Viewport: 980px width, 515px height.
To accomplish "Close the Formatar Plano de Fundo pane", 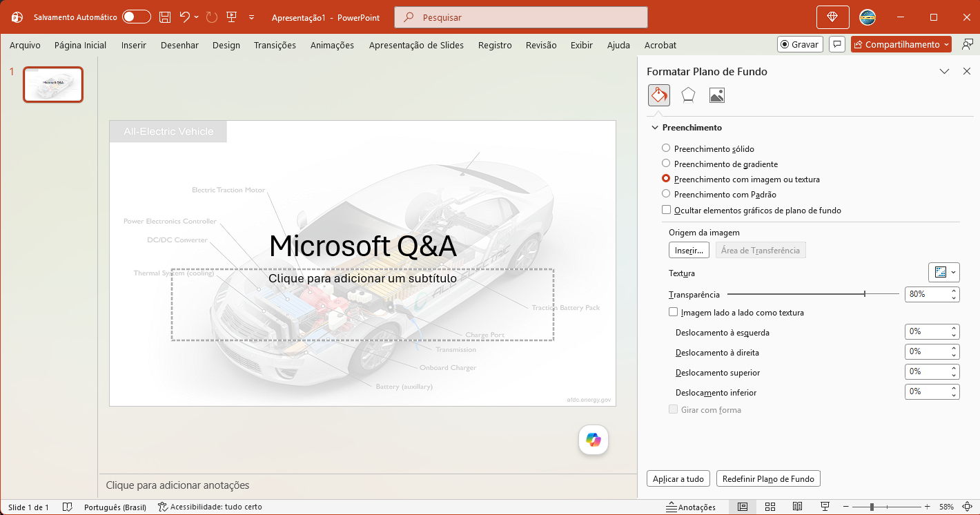I will pyautogui.click(x=967, y=71).
